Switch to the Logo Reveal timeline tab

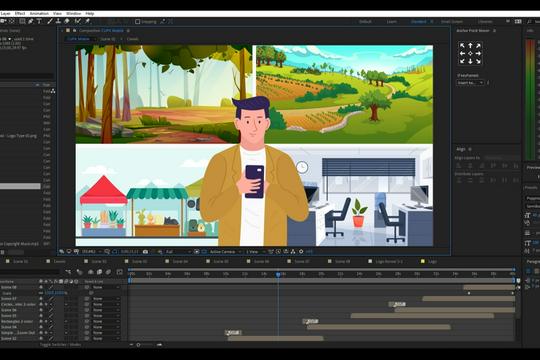[x=389, y=261]
